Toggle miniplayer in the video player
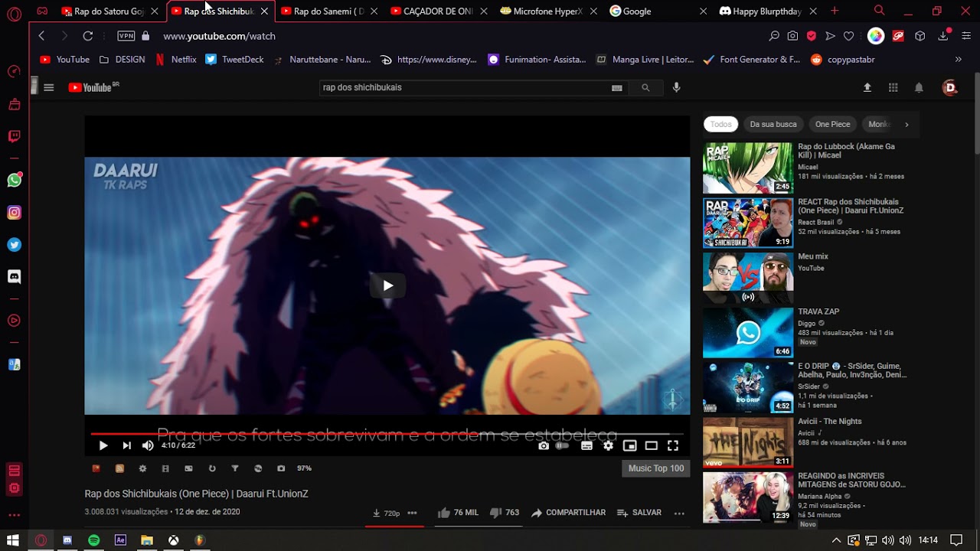The image size is (980, 551). coord(630,445)
